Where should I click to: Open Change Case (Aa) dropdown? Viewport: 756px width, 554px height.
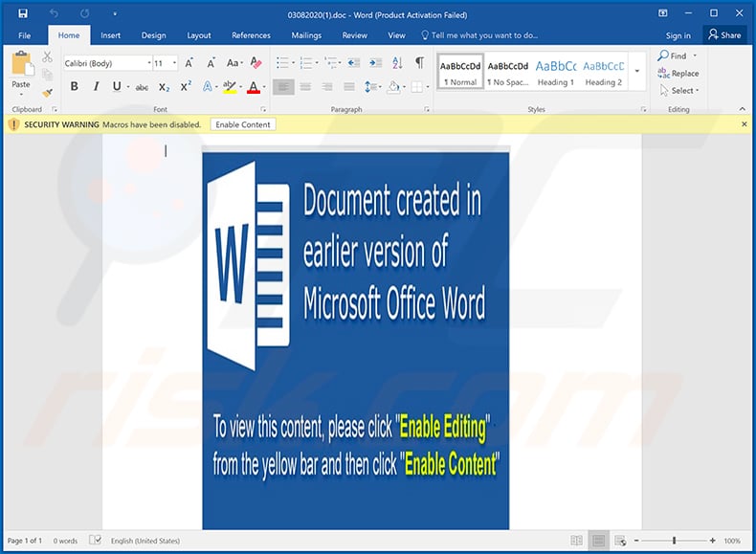(234, 63)
